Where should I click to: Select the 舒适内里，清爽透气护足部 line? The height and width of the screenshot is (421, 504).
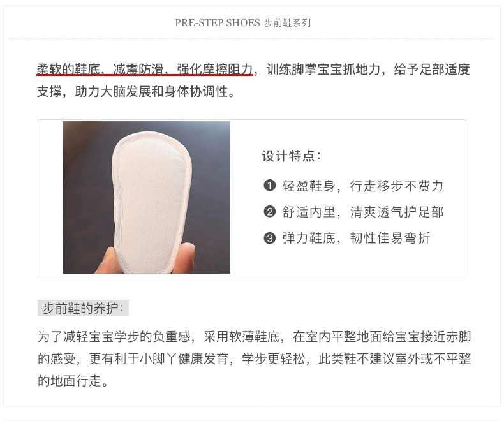(x=363, y=212)
